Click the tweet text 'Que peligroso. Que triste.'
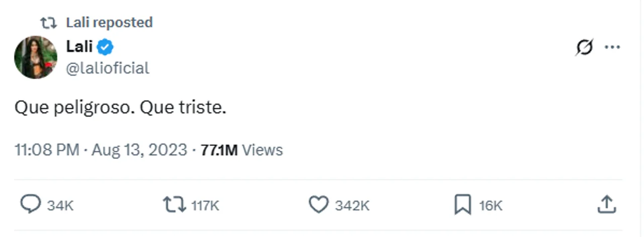Screen dimensions: 644x237 tap(121, 109)
